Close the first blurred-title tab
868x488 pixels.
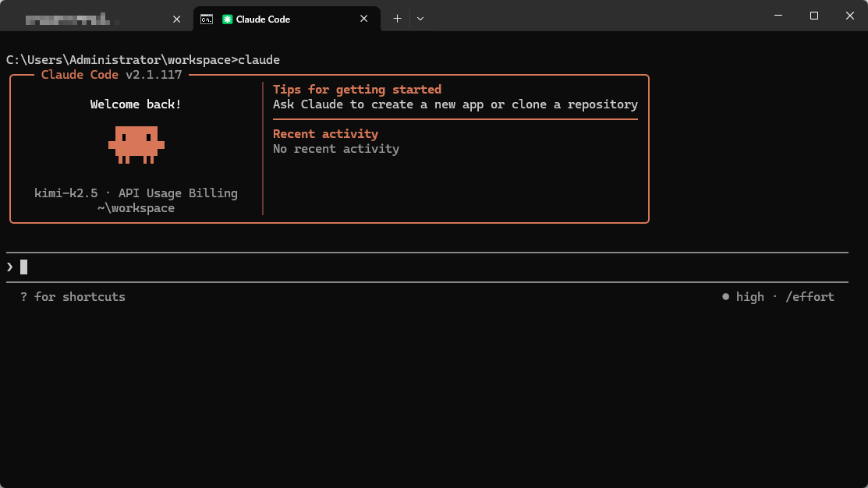[x=176, y=19]
